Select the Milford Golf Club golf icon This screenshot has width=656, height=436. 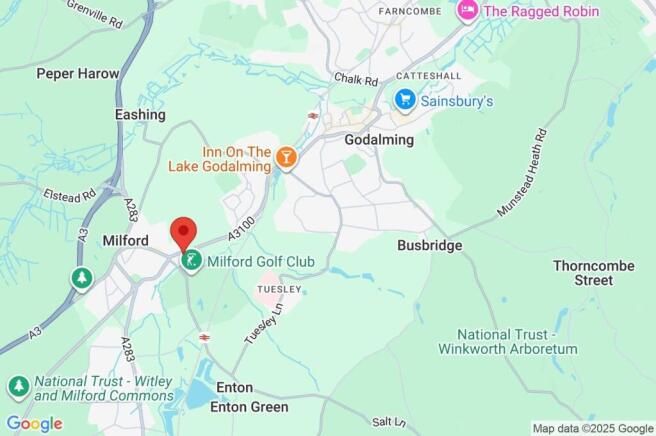(x=192, y=261)
